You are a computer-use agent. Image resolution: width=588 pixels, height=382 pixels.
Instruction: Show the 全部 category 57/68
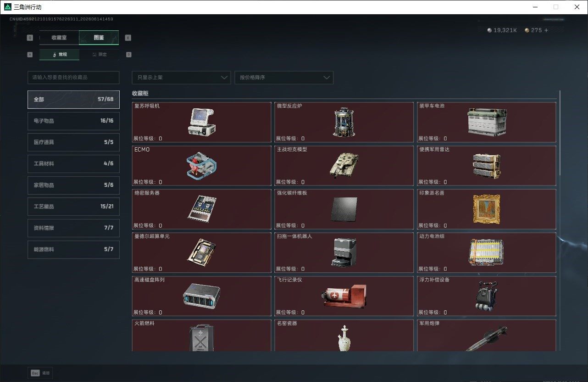[73, 99]
